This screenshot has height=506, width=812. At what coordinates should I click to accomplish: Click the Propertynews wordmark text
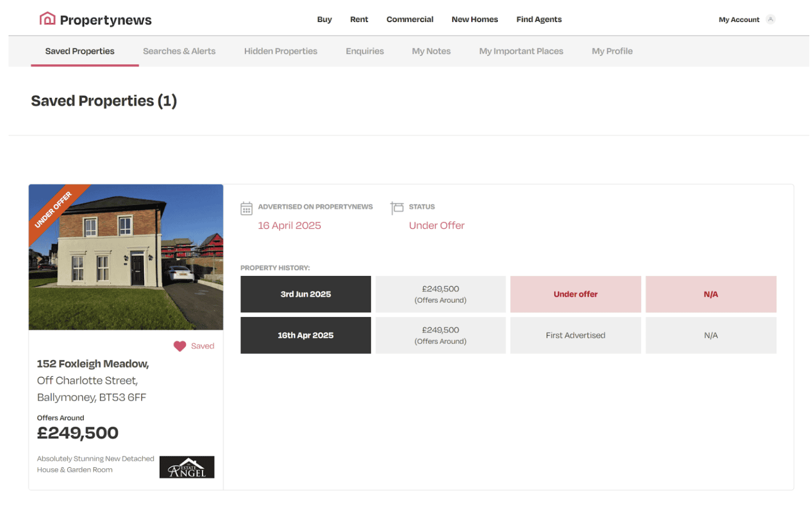(x=105, y=20)
